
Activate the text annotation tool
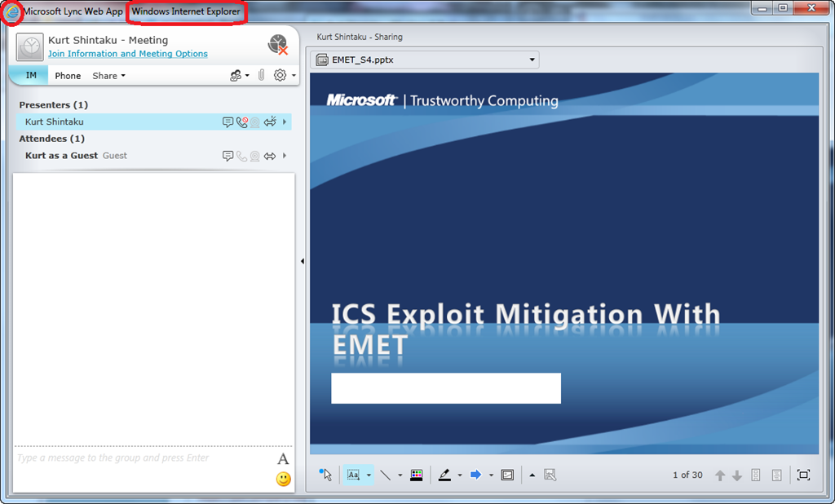(353, 475)
